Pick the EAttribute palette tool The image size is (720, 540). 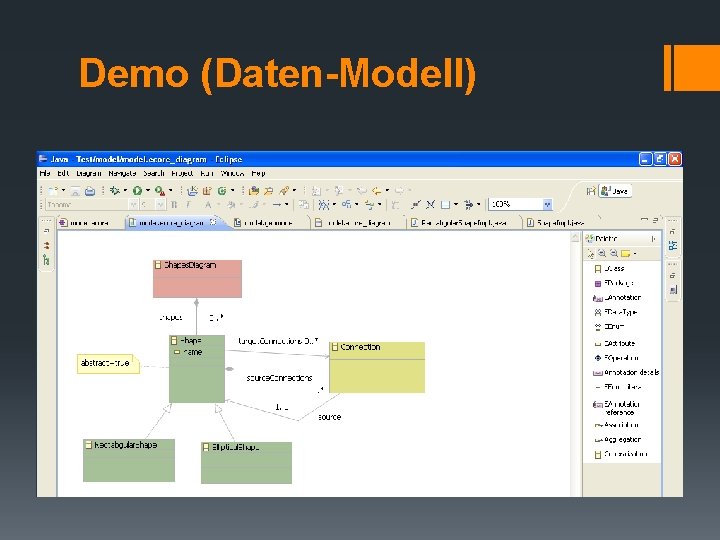[x=614, y=343]
